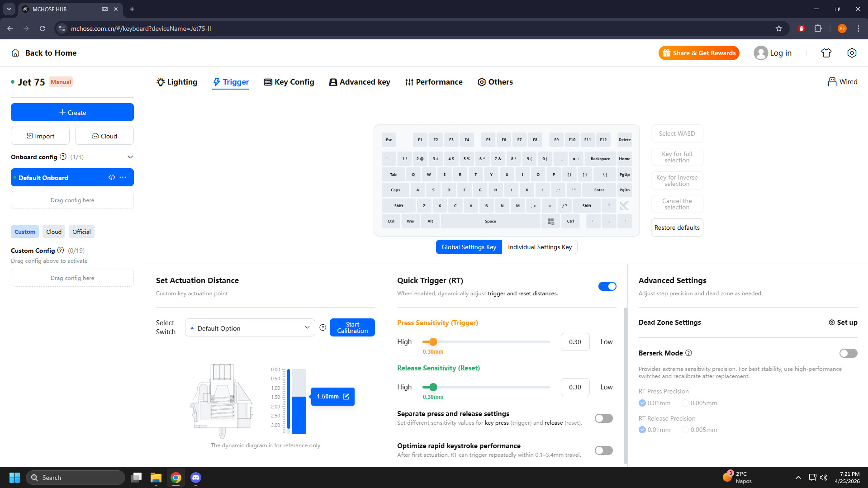This screenshot has width=868, height=488.
Task: Select the Delete key on keyboard diagram
Action: [625, 140]
